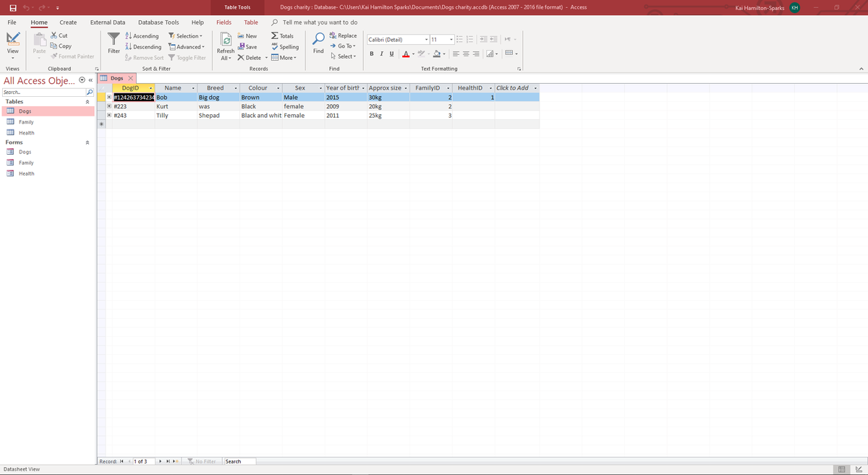Open the Datasheet View button in the status bar

pyautogui.click(x=841, y=469)
